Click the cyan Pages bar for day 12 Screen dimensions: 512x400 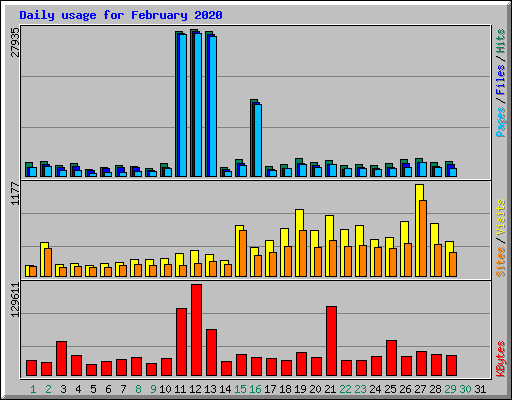coord(198,105)
